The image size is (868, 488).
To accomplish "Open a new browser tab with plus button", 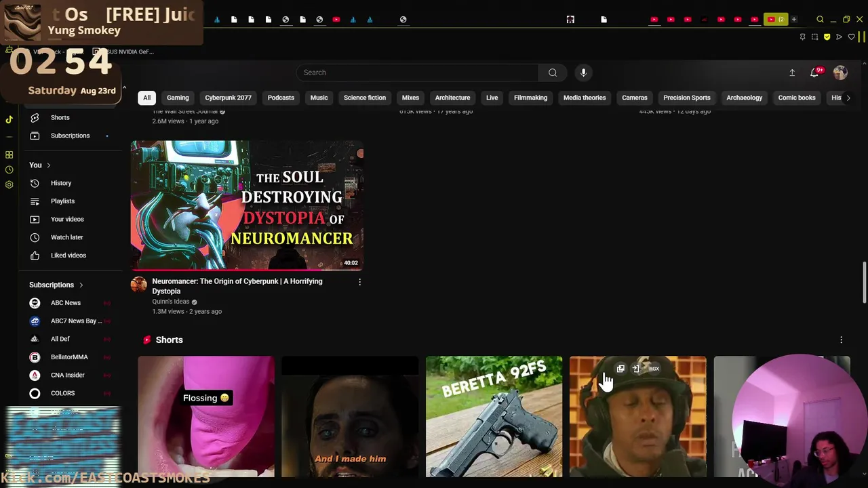I will coord(794,19).
